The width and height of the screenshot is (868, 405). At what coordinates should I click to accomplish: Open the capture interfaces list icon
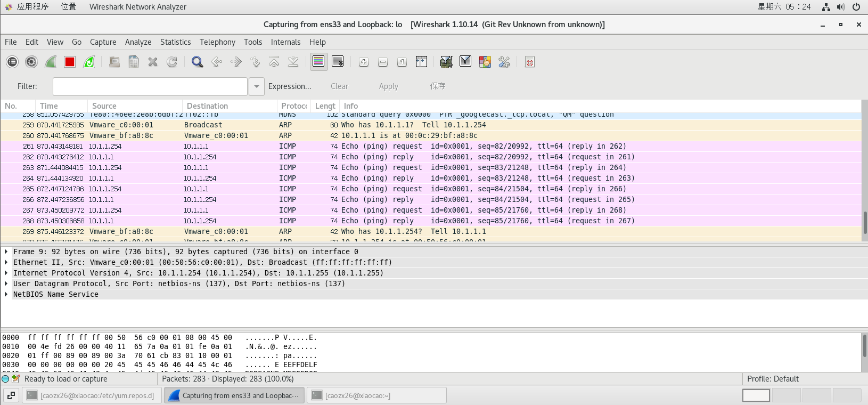coord(12,62)
